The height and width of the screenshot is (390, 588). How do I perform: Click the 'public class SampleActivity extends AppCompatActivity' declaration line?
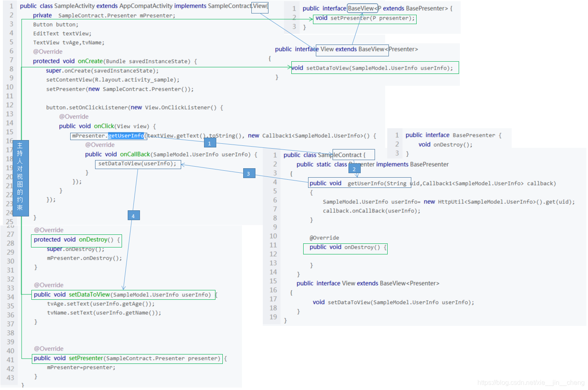click(144, 6)
